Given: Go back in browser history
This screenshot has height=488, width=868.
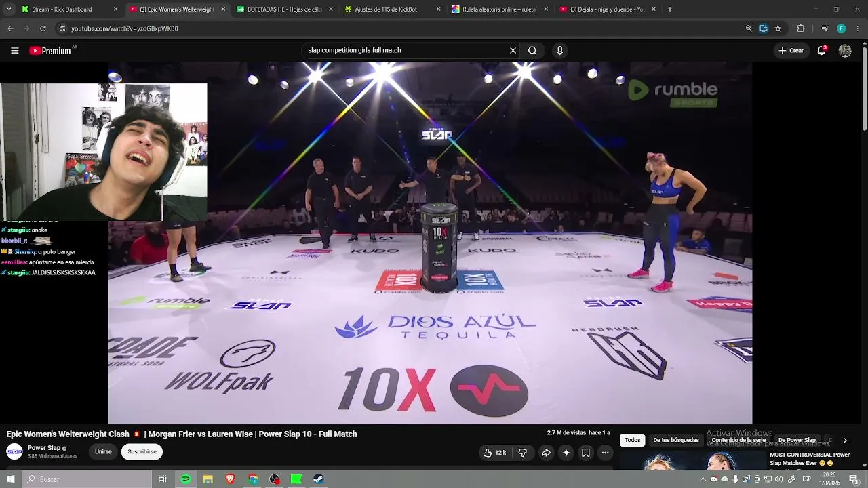Looking at the screenshot, I should coord(10,28).
